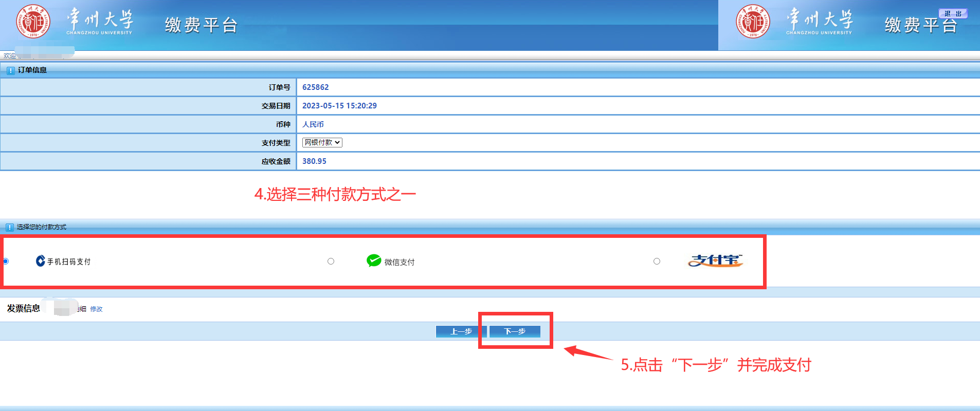Screen dimensions: 980x411
Task: Click the left Changzhou University seal logo
Action: (x=33, y=22)
